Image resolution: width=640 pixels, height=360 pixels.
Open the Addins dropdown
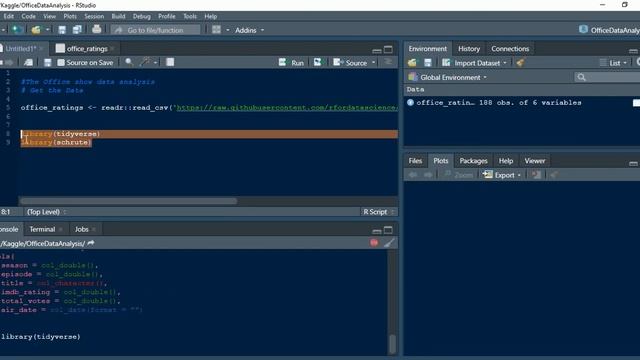249,30
